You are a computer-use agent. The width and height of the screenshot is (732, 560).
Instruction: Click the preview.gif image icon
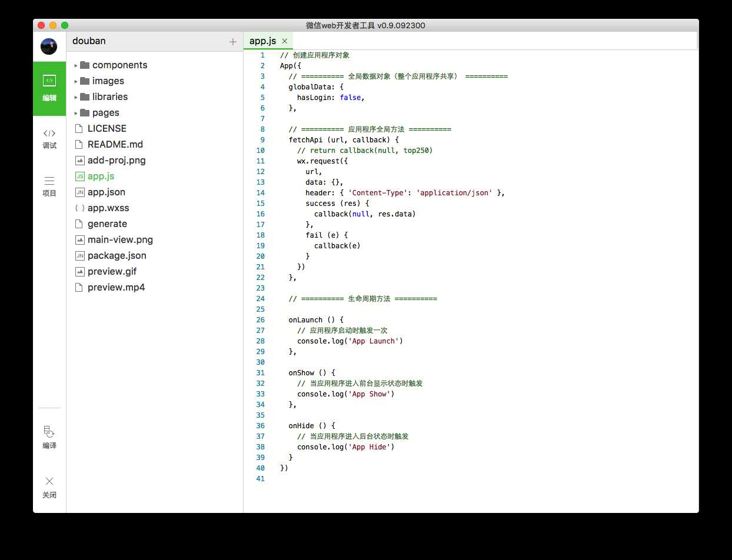(79, 271)
